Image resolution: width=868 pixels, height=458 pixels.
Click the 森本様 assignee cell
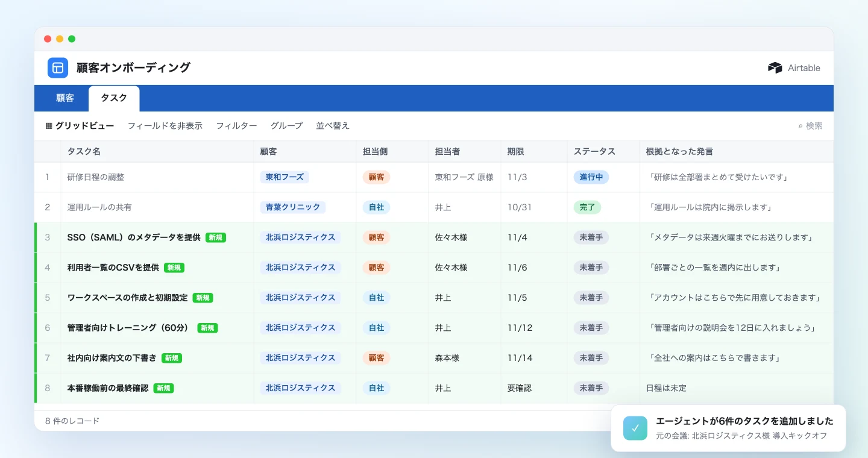[x=465, y=358]
